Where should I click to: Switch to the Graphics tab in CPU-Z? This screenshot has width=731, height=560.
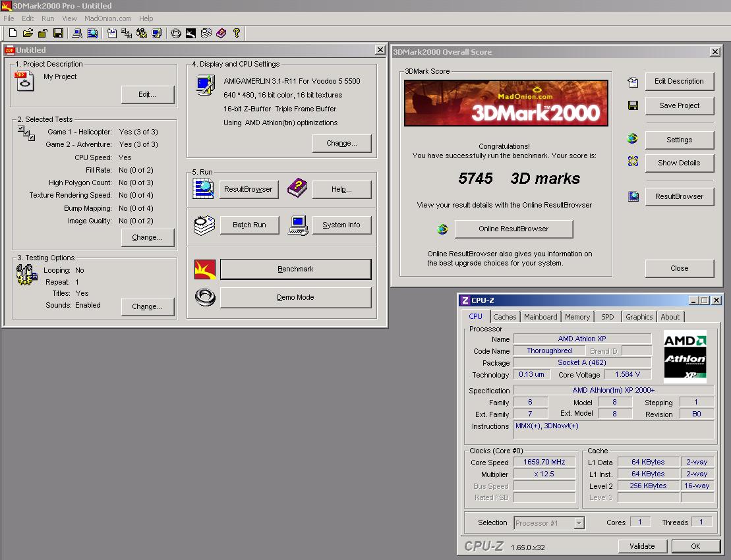click(x=639, y=317)
